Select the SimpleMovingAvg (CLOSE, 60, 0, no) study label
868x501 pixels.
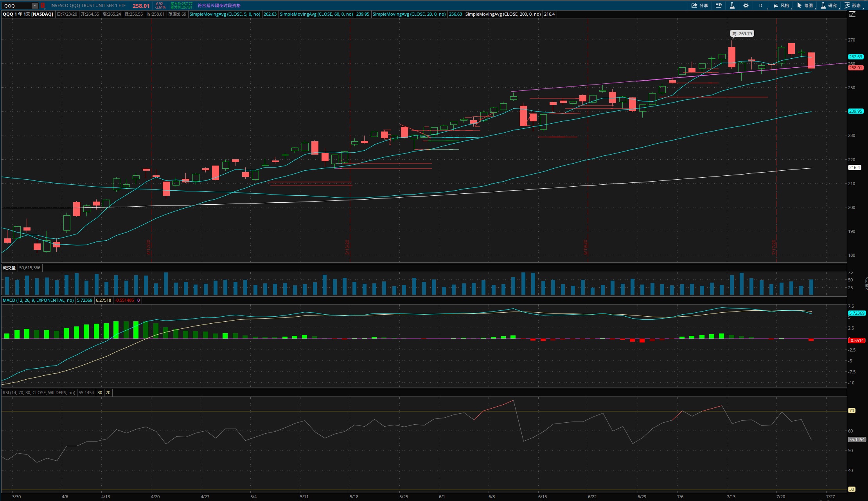pos(316,14)
